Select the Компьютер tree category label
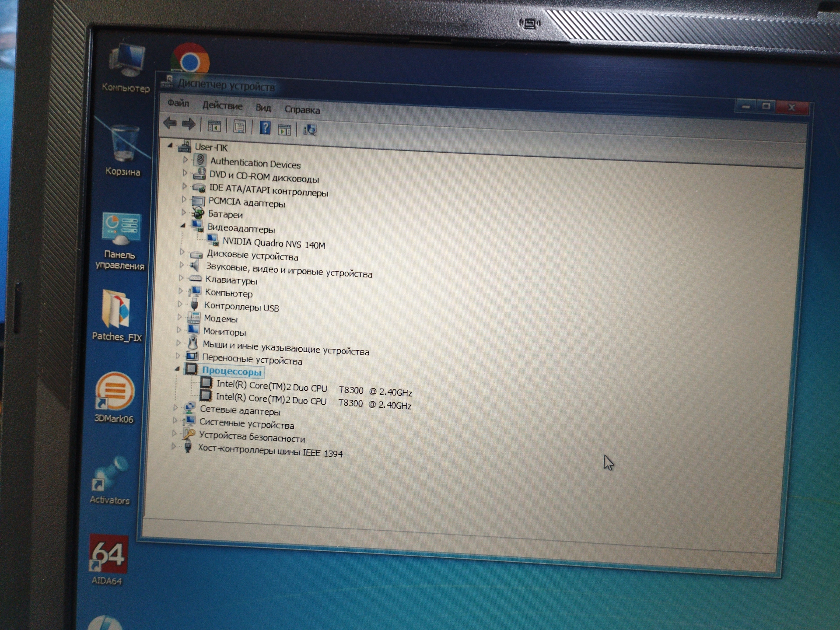 [229, 293]
